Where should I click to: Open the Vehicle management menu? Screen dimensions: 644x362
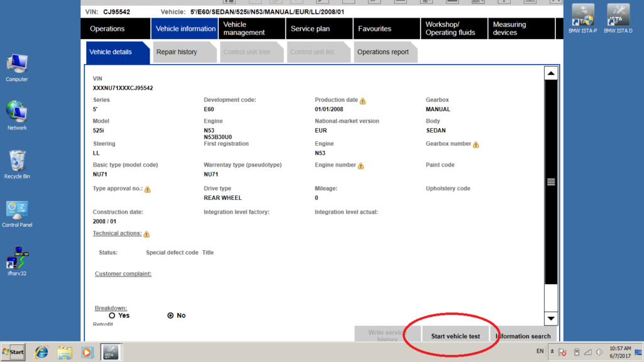[252, 29]
